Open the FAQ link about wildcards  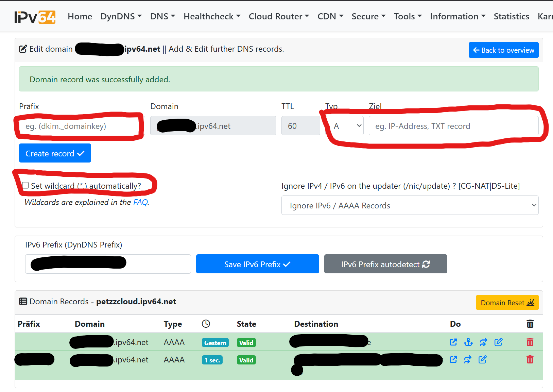[x=140, y=202]
